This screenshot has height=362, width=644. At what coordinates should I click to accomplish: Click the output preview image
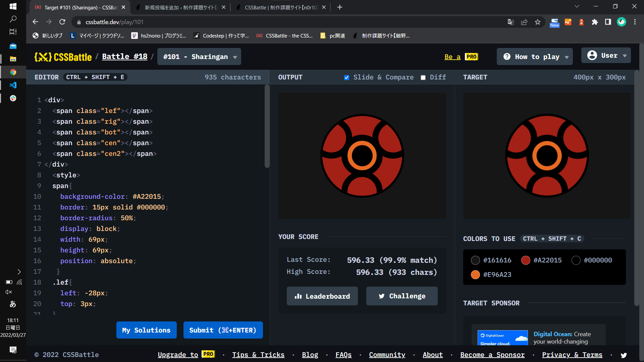coord(362,156)
